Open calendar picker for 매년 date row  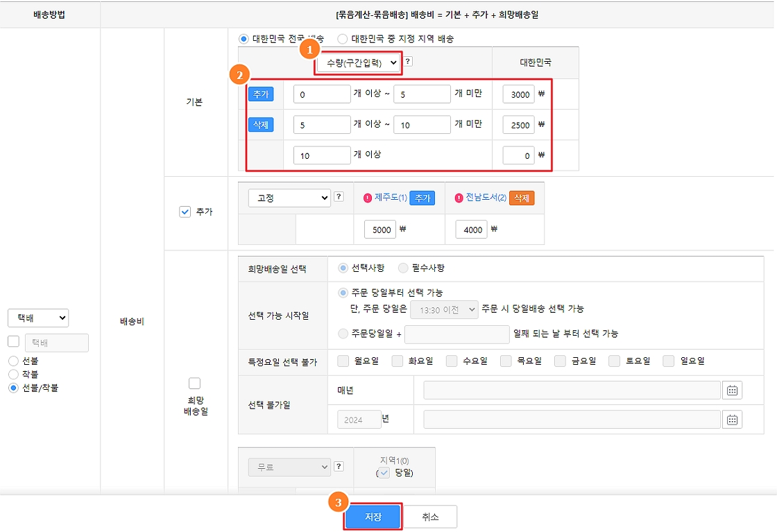[x=732, y=390]
